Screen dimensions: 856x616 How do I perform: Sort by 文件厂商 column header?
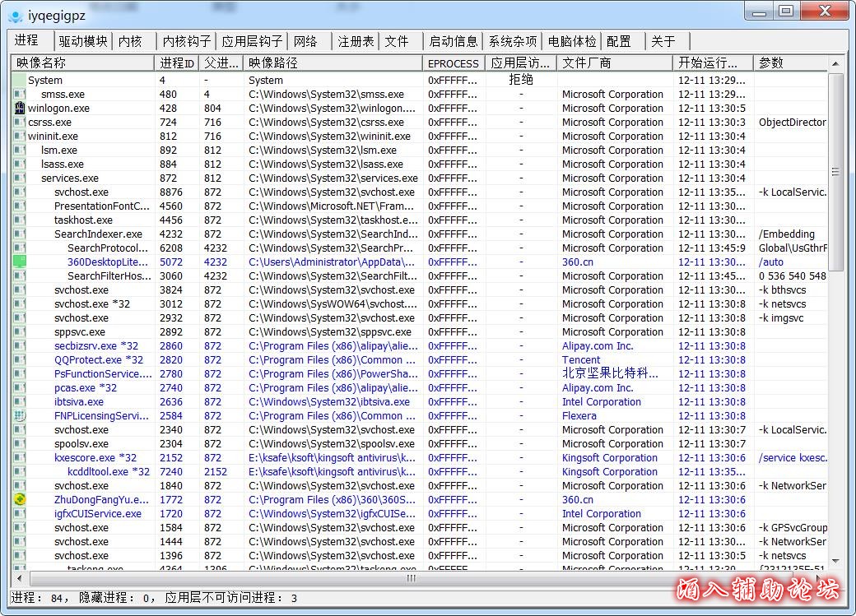(613, 63)
